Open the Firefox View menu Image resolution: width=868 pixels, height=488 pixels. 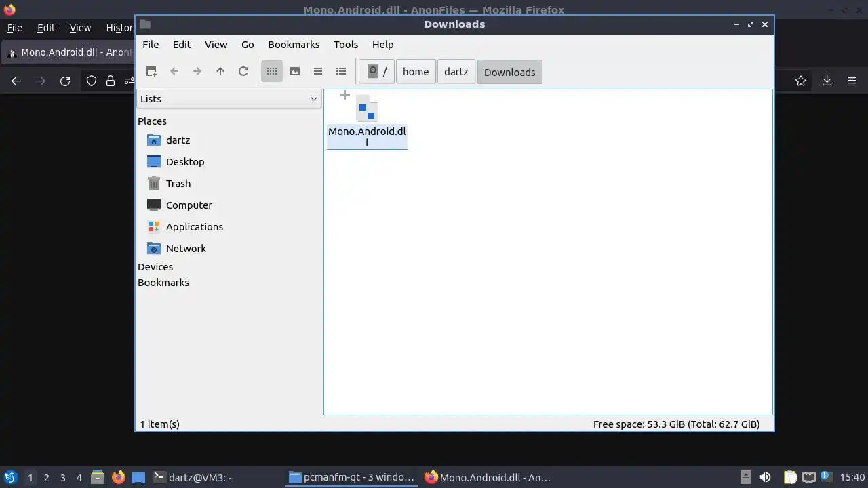click(80, 28)
